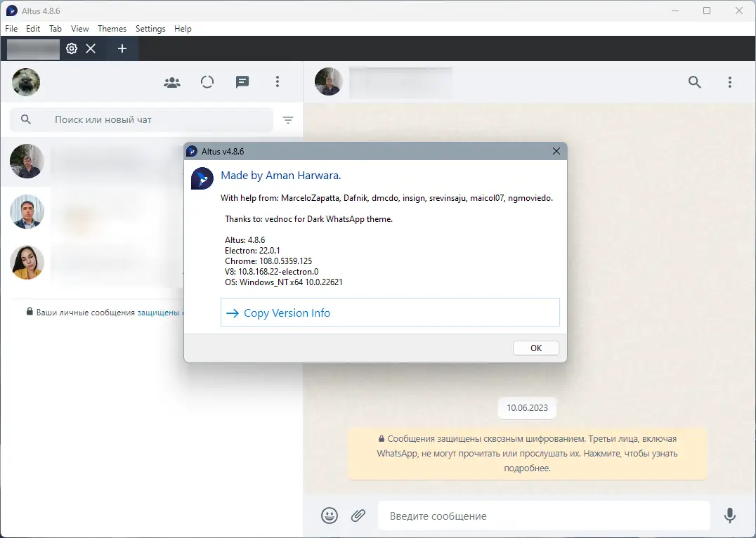Add a new tab with the plus icon

coord(122,48)
